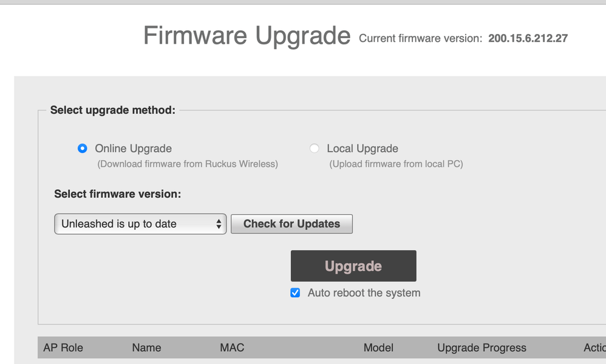Click the 'Auto reboot the system' label text
The height and width of the screenshot is (364, 606).
pos(364,293)
